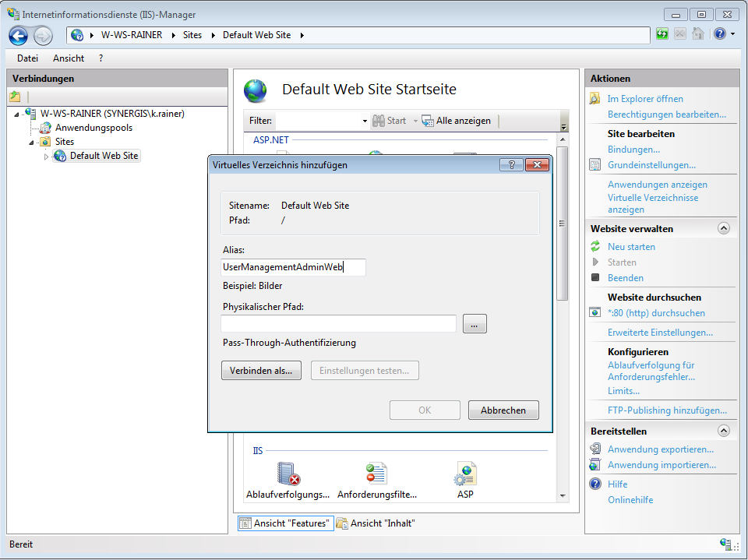The width and height of the screenshot is (748, 560).
Task: Click the browse (...) button for physical path
Action: pos(475,325)
